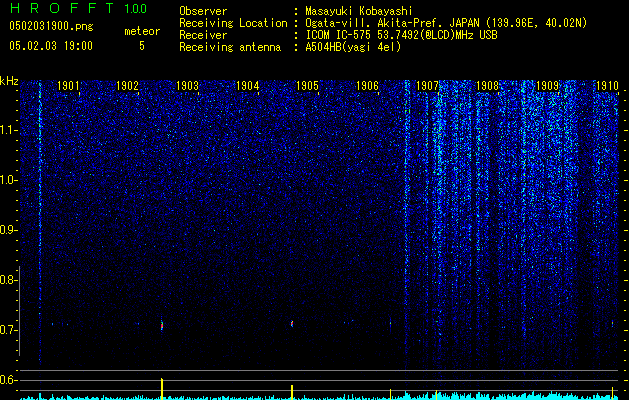Click the date stamp 05.02.03 19:00
629x400 pixels.
tap(51, 46)
